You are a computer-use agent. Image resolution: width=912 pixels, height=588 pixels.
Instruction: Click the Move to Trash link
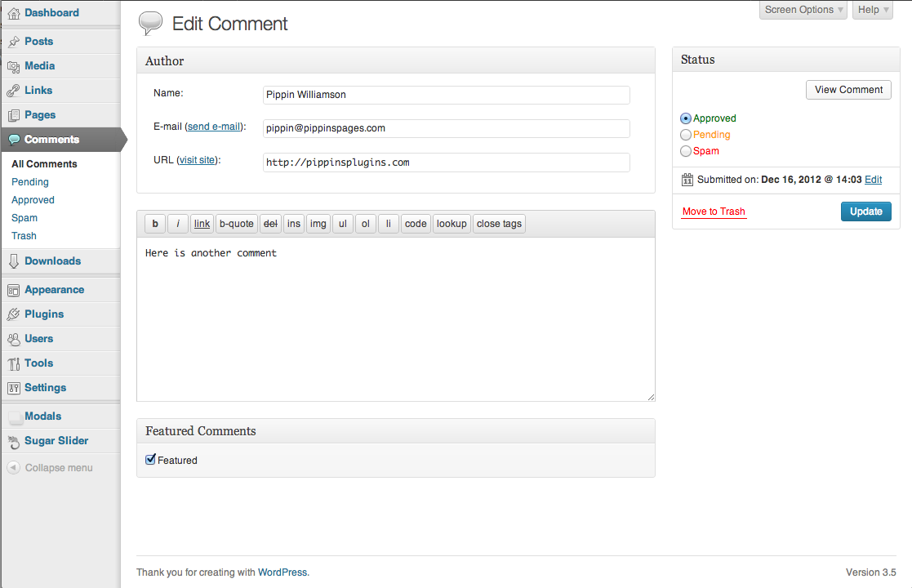coord(714,212)
